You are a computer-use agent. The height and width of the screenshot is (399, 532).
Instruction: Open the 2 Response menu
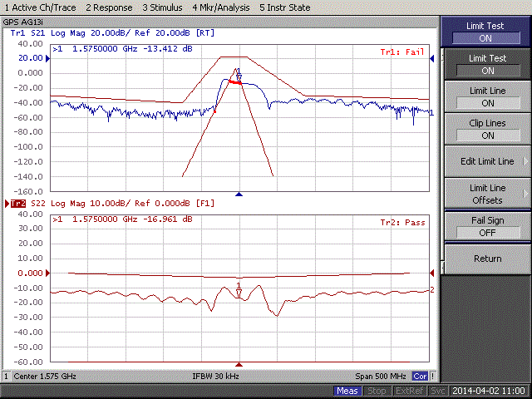[x=109, y=7]
